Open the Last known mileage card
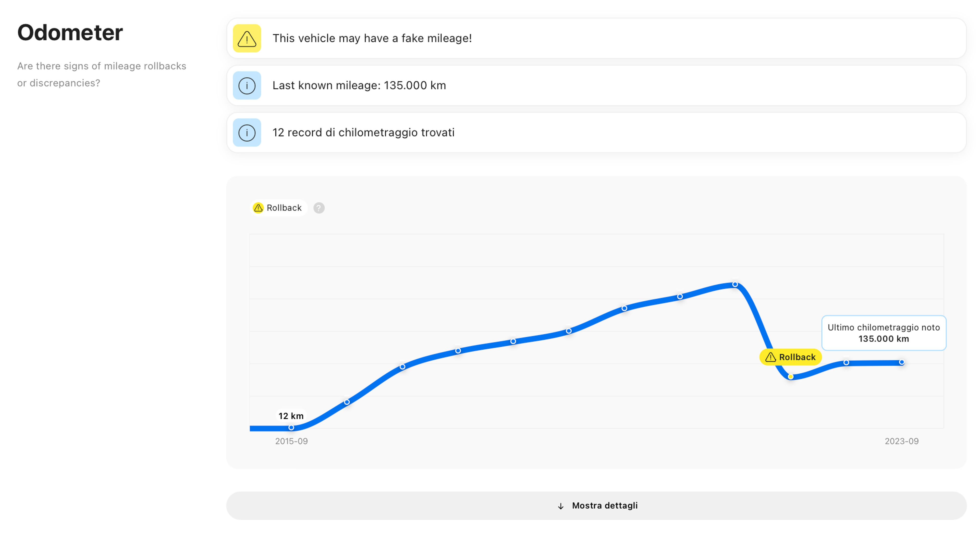The width and height of the screenshot is (980, 538). (596, 85)
